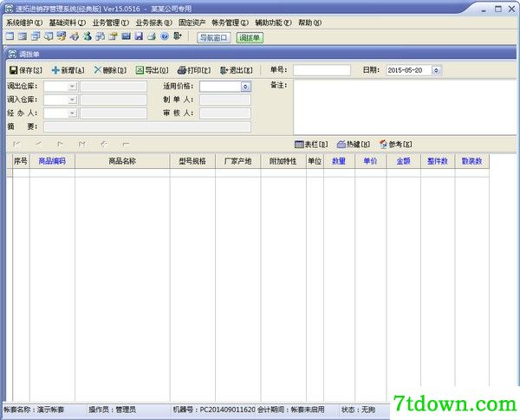Switch to the 调拨单 tab button

pos(250,38)
